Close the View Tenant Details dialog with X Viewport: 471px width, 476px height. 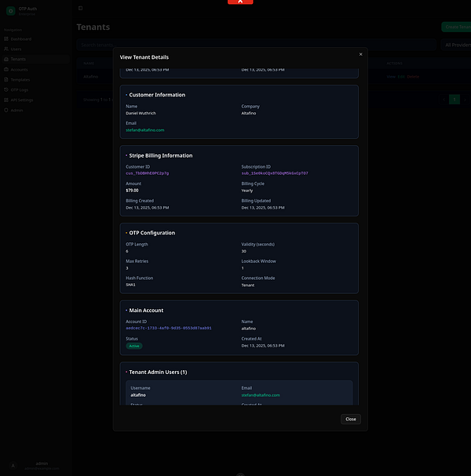(360, 54)
